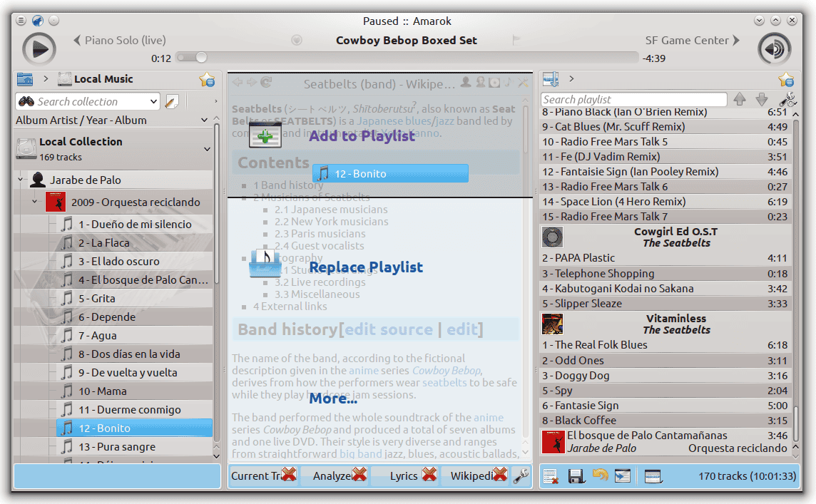Image resolution: width=816 pixels, height=504 pixels.
Task: Remove Analyzer applet using red X
Action: 359,474
